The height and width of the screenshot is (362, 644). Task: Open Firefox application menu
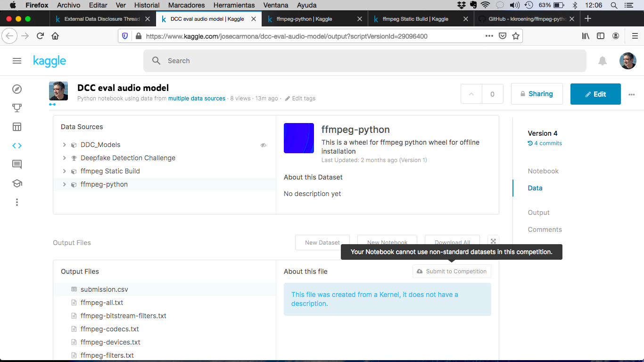pos(635,36)
